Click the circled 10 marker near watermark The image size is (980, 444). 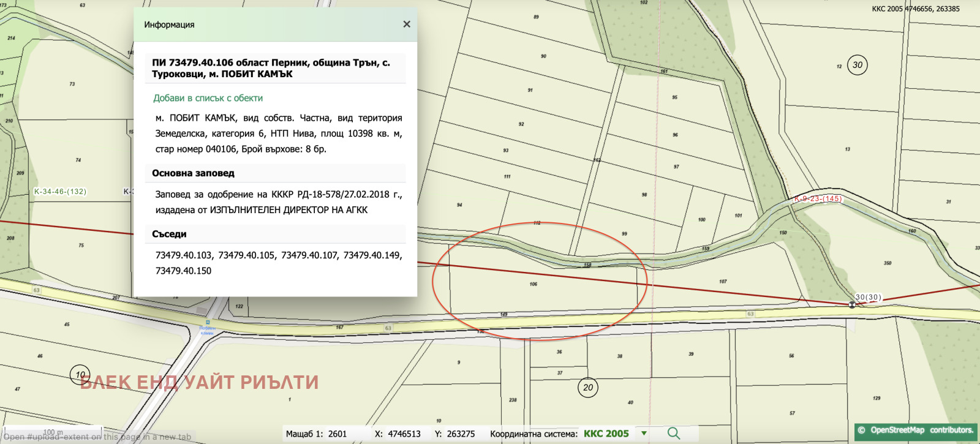point(80,374)
